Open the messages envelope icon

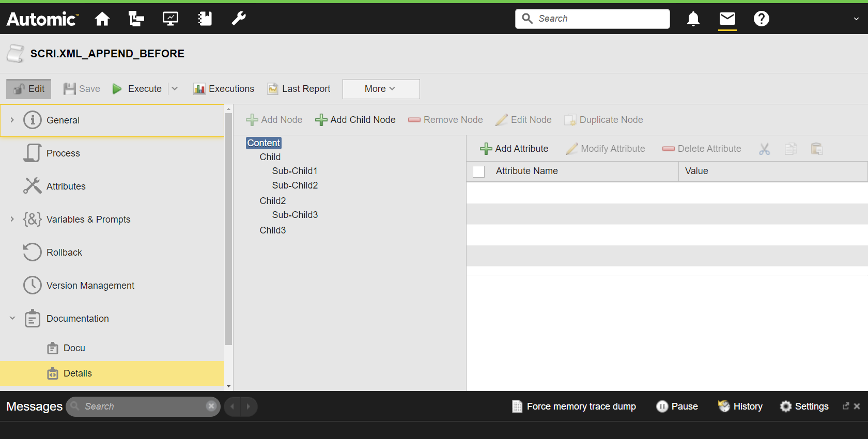tap(727, 19)
